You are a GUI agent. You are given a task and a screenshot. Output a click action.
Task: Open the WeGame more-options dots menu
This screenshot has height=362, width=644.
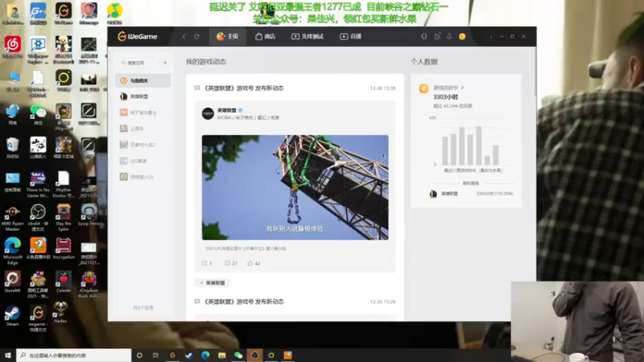pyautogui.click(x=491, y=36)
